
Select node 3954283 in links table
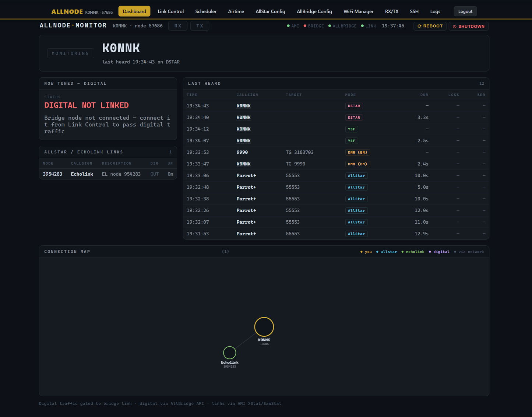tap(52, 174)
